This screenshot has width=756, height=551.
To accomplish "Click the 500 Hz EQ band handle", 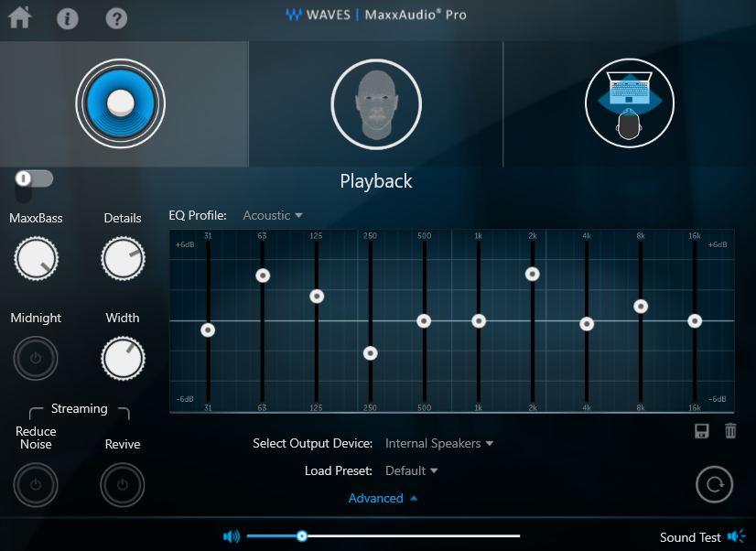I will [424, 321].
